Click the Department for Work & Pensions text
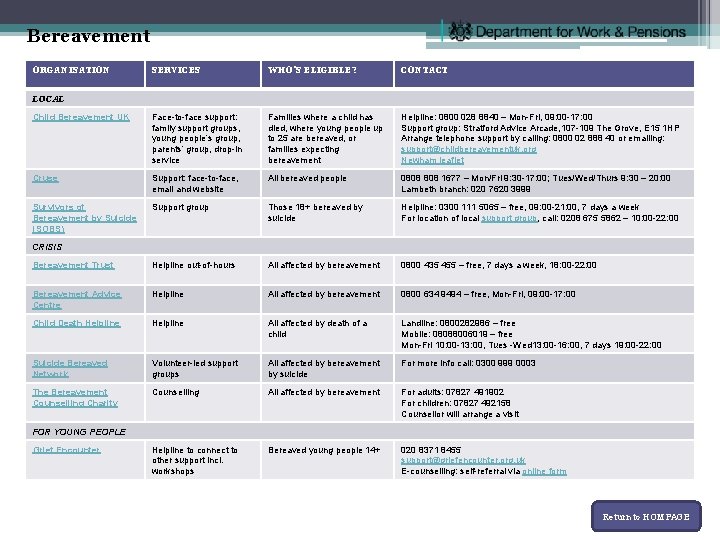The image size is (720, 540). (580, 32)
